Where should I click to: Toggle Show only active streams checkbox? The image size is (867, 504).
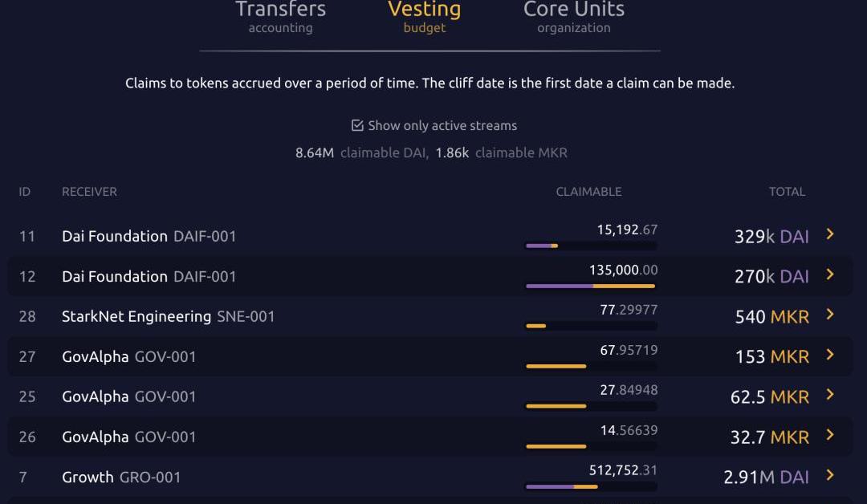pos(357,125)
